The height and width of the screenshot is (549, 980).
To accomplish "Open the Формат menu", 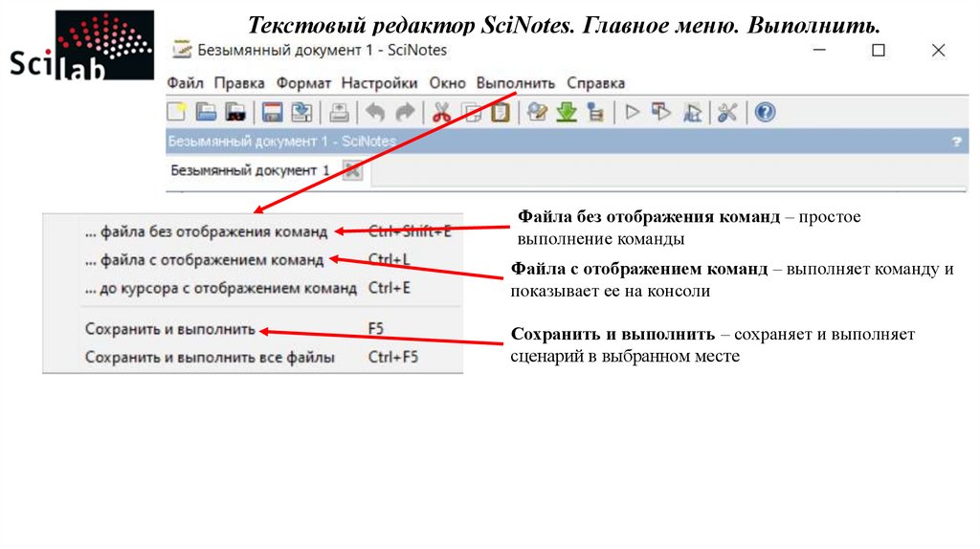I will click(303, 83).
